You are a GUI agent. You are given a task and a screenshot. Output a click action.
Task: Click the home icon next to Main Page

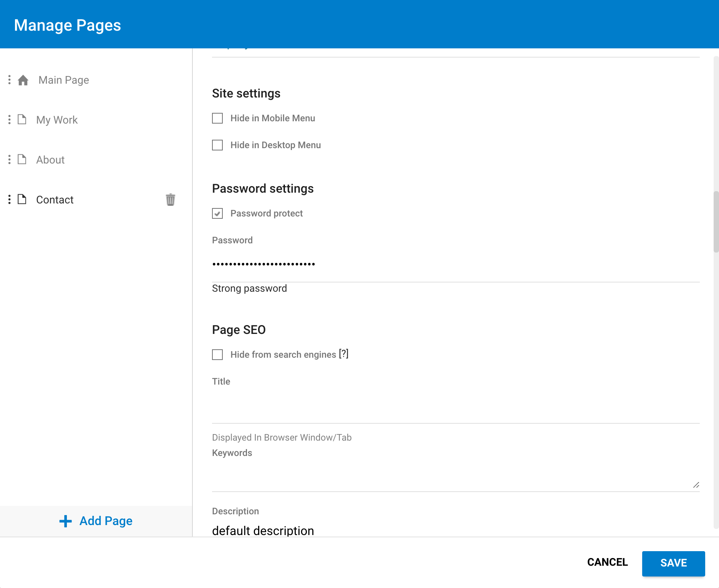click(x=23, y=80)
